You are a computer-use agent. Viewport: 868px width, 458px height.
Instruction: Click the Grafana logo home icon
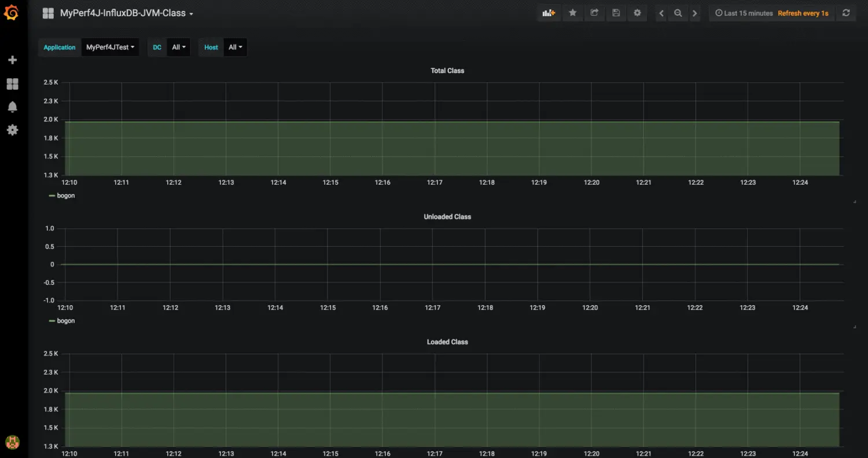coord(12,12)
